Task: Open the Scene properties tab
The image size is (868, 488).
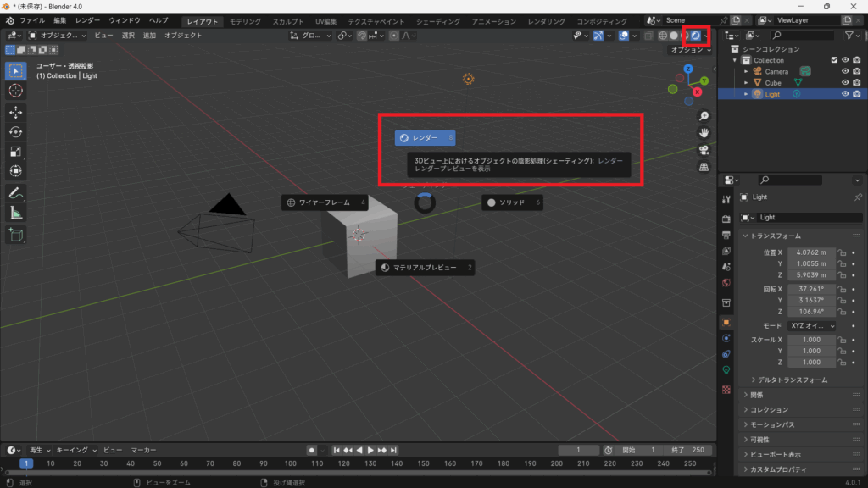Action: tap(726, 267)
